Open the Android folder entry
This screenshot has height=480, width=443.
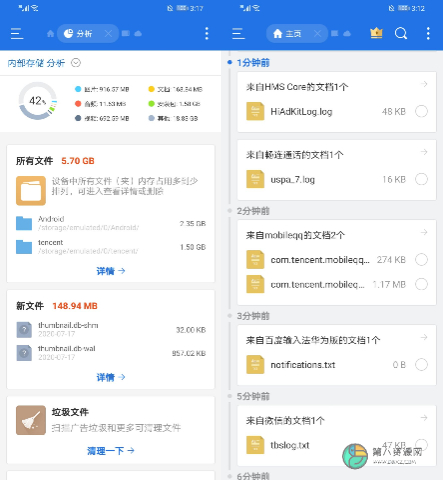point(111,223)
